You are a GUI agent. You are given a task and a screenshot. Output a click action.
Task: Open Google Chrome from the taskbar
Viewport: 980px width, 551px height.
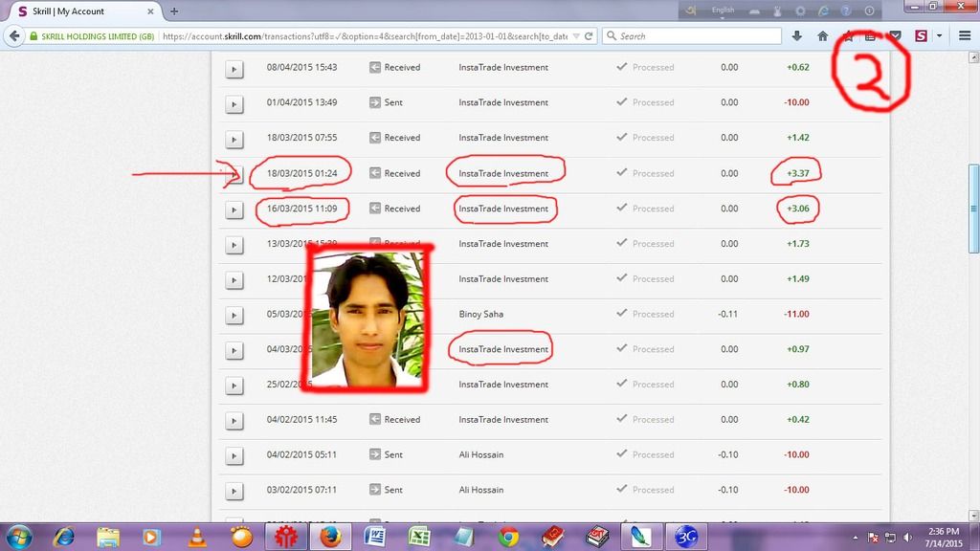[508, 537]
